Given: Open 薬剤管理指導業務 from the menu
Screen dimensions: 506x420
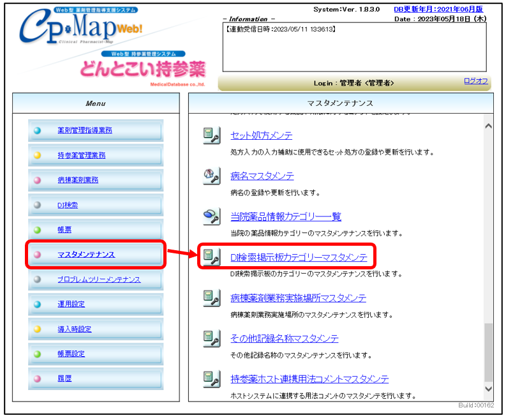Looking at the screenshot, I should point(85,130).
